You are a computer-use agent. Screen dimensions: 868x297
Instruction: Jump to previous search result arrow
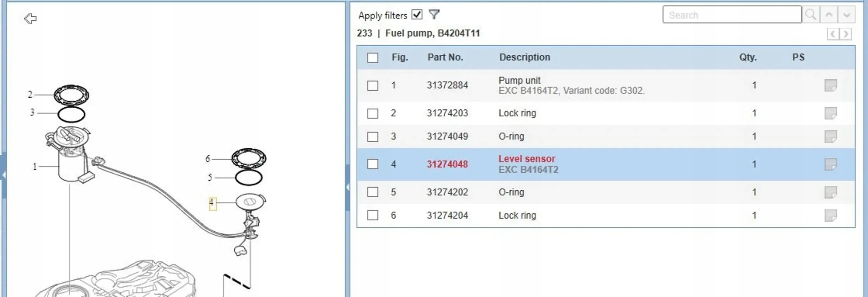(829, 15)
